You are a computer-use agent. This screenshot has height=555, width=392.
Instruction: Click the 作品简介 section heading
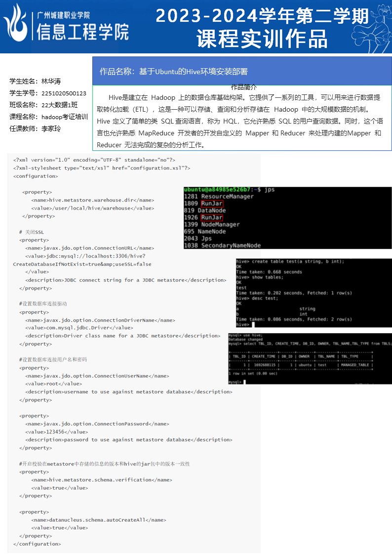click(243, 87)
